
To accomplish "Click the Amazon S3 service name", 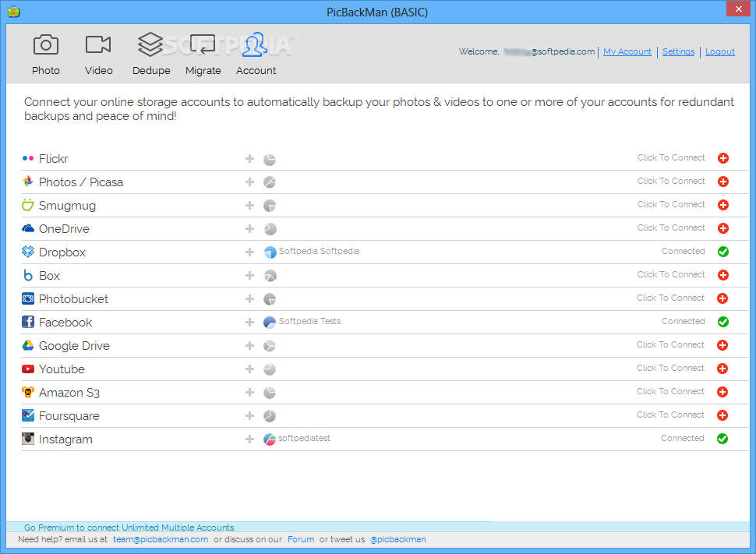I will click(69, 393).
